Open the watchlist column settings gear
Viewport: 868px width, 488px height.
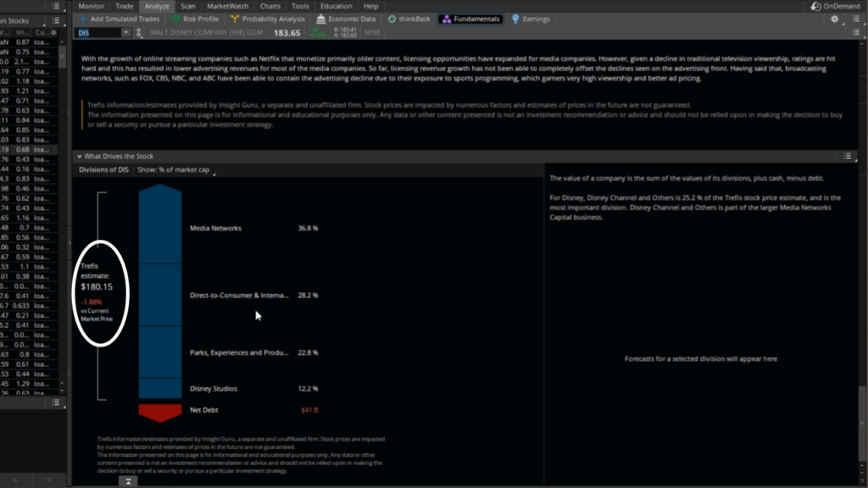pos(53,33)
